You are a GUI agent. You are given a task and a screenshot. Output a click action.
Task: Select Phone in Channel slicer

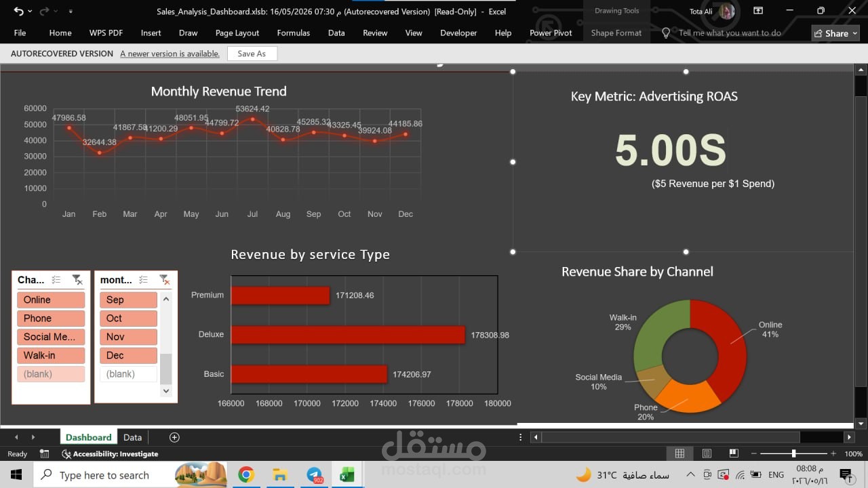pyautogui.click(x=51, y=318)
